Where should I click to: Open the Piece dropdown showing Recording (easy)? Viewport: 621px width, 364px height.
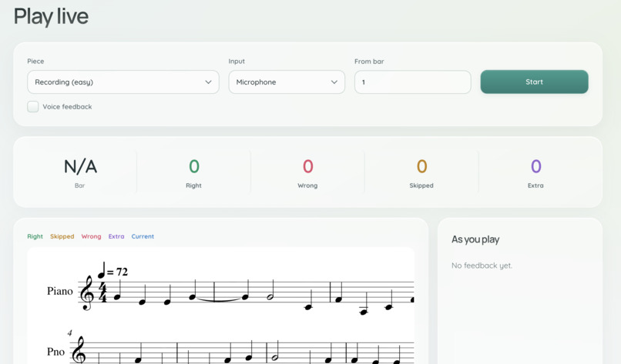tap(123, 82)
